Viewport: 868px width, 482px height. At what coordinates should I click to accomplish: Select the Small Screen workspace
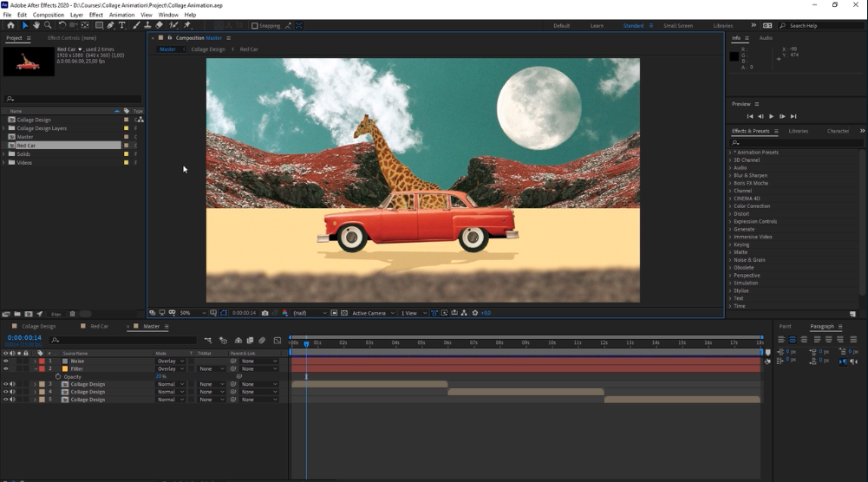point(677,26)
